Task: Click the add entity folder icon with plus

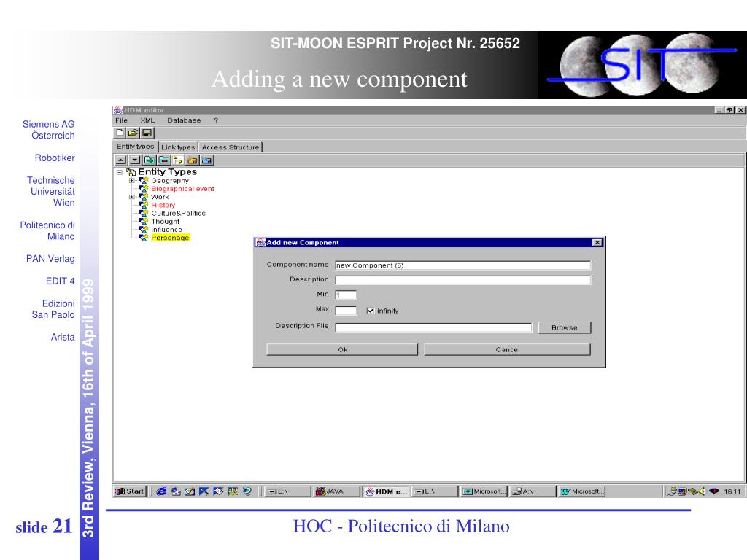Action: click(x=150, y=160)
